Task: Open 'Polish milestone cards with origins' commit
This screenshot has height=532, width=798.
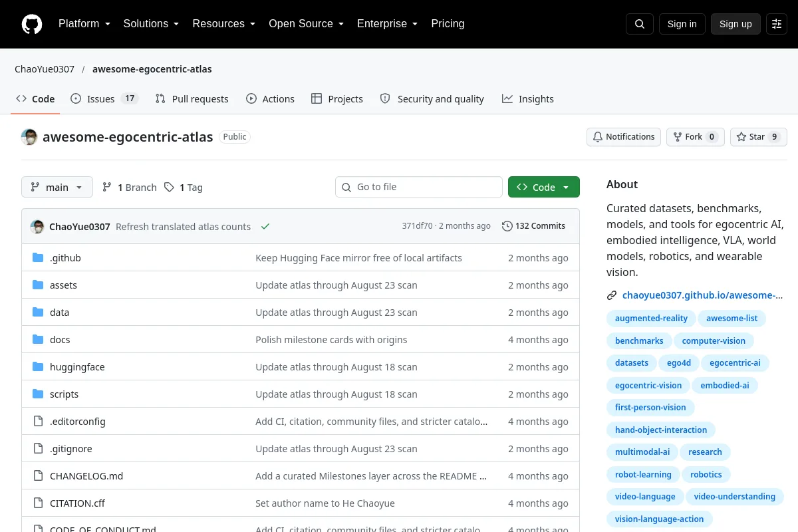Action: 331,340
